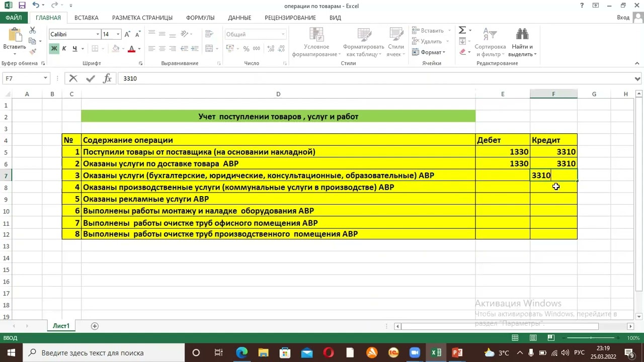Cancel the entry with formula bar X
Screen dimensions: 644x362
click(73, 78)
